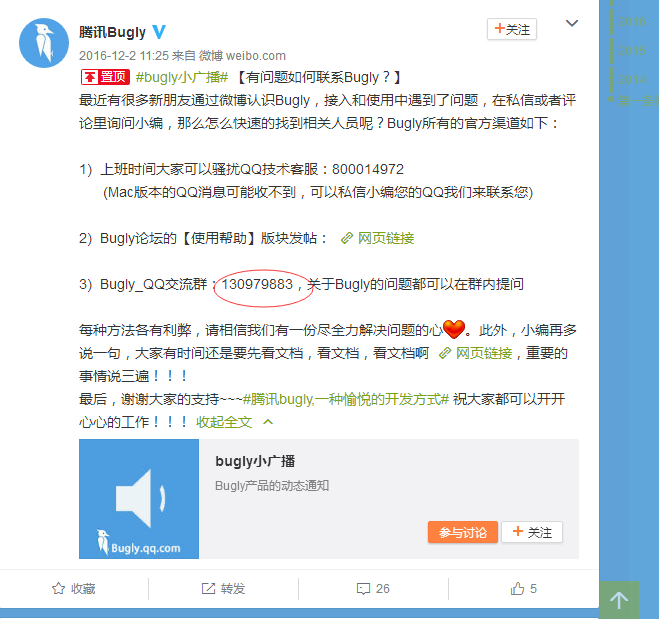Click the up caret beside 收起全文
This screenshot has width=659, height=619.
(x=268, y=422)
